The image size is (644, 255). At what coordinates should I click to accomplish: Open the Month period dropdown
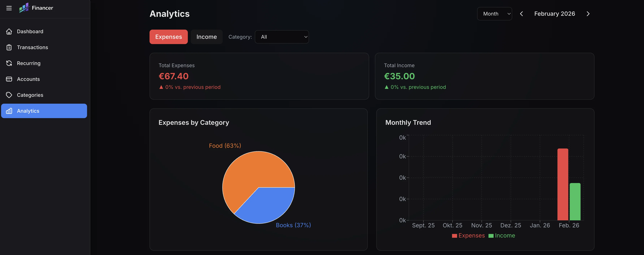pos(494,14)
